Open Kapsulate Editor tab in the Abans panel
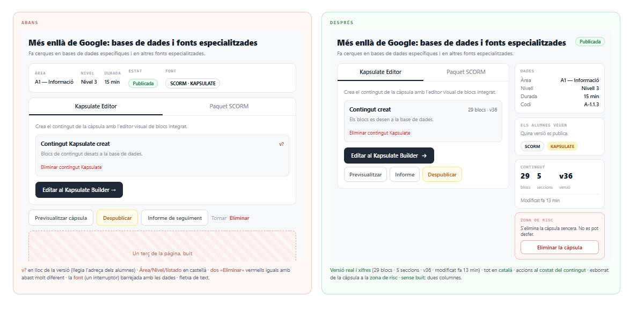The width and height of the screenshot is (644, 311). 96,106
